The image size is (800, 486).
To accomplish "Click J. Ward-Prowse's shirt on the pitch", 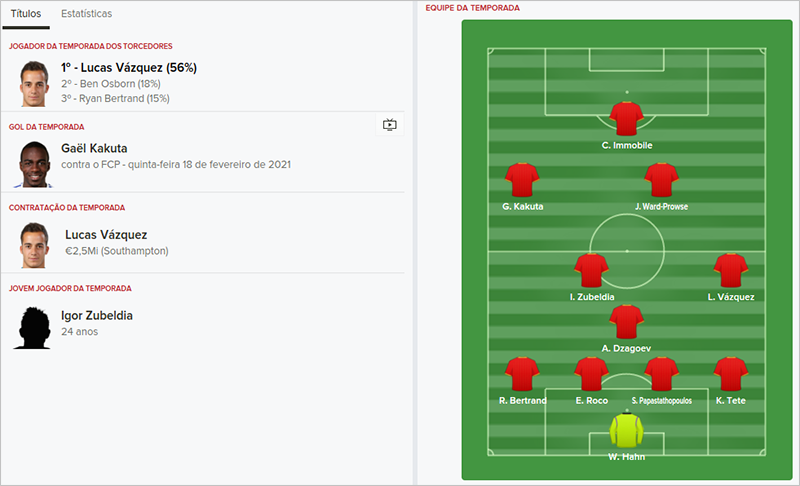I will [661, 180].
